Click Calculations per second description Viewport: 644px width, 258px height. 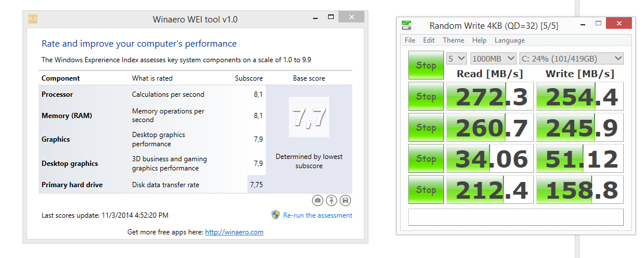coord(168,94)
